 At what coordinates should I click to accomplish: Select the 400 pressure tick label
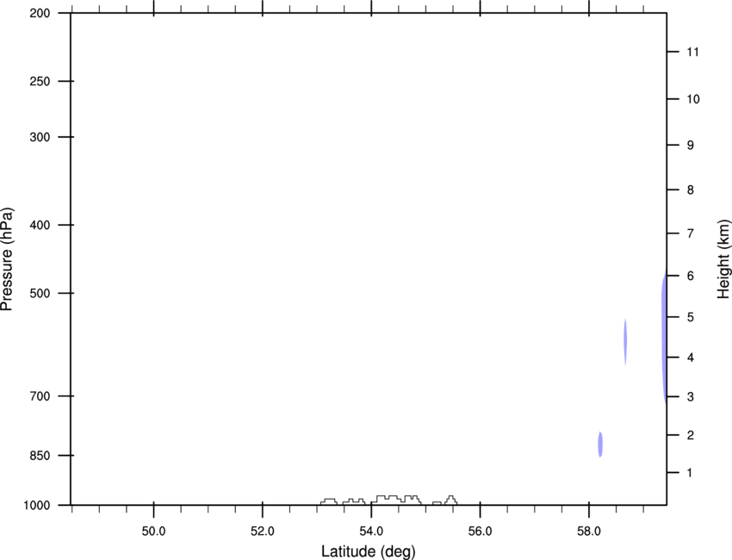pyautogui.click(x=40, y=225)
